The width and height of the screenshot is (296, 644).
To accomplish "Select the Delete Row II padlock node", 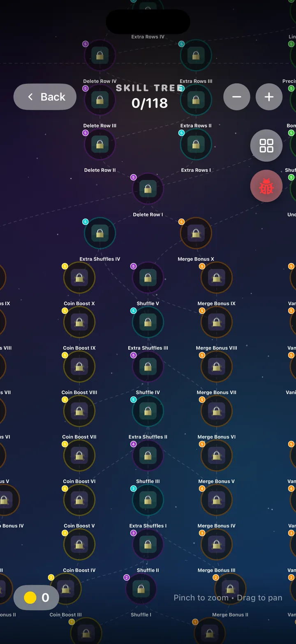I will tap(100, 144).
